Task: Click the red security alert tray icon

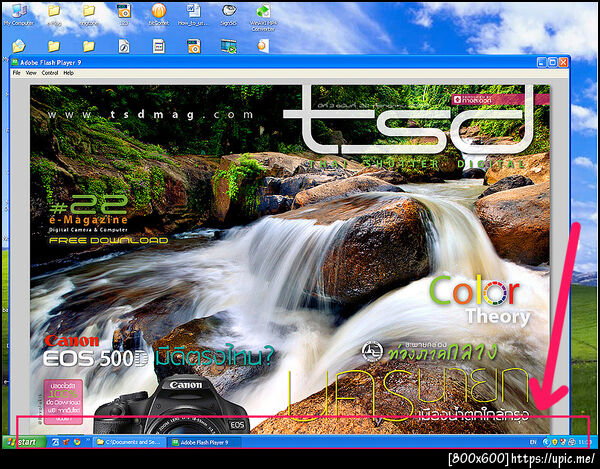Action: [563, 442]
